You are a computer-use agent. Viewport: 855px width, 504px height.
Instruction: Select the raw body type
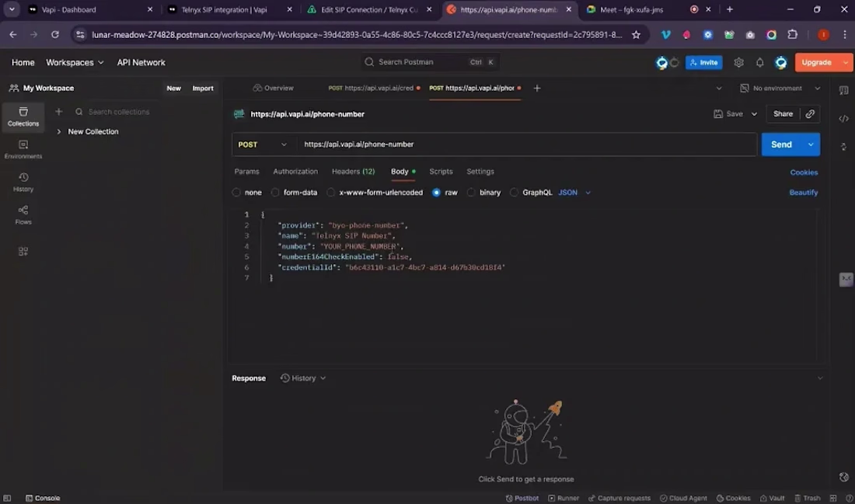point(436,193)
